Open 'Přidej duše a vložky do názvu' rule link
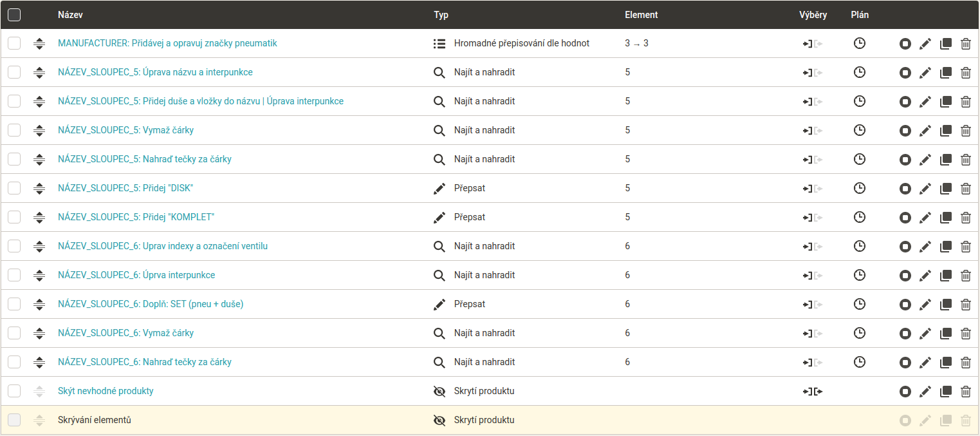The image size is (980, 436). tap(200, 101)
